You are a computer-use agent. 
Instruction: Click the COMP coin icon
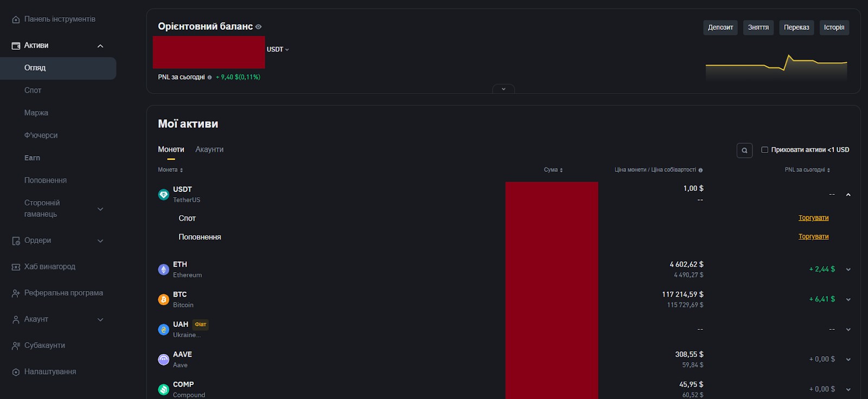tap(163, 389)
